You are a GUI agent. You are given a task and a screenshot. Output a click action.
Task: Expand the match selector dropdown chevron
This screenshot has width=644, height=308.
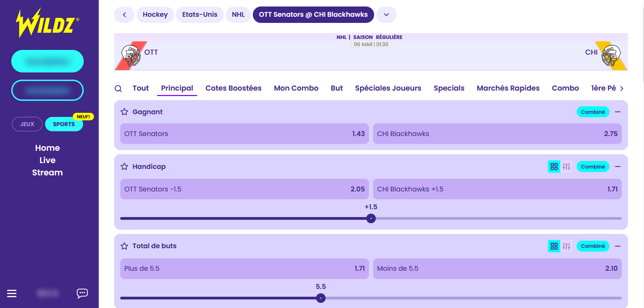pos(386,15)
